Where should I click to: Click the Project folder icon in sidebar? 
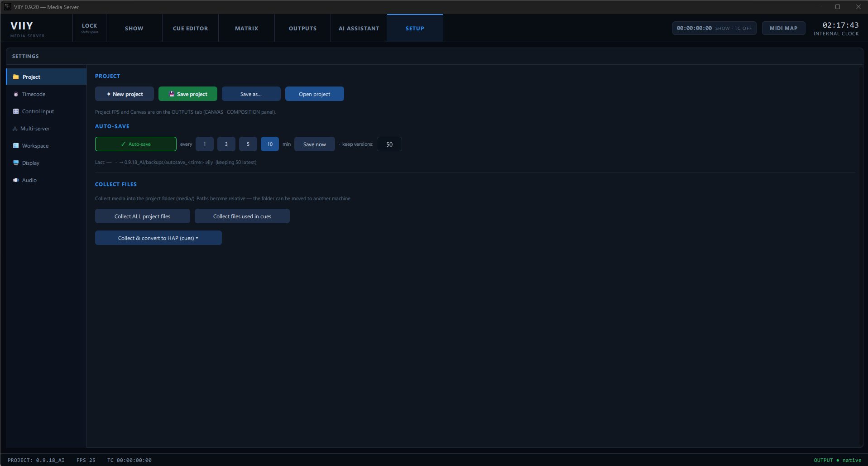pos(16,77)
